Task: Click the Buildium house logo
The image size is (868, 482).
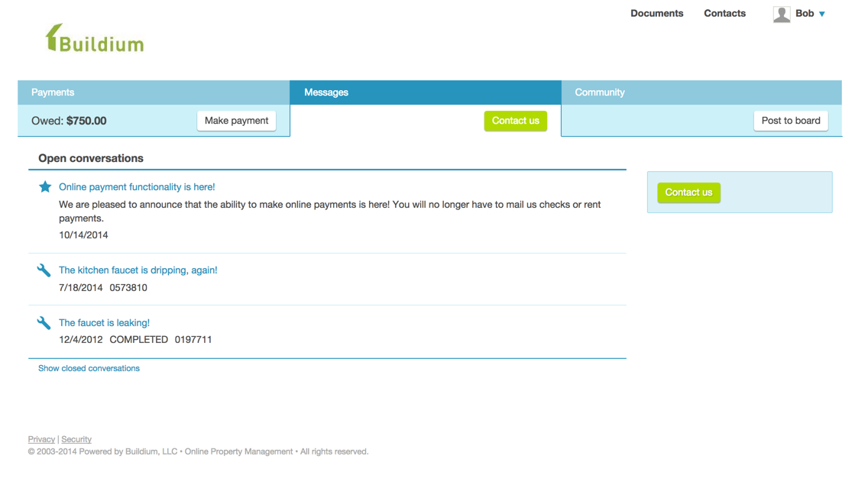Action: tap(94, 38)
